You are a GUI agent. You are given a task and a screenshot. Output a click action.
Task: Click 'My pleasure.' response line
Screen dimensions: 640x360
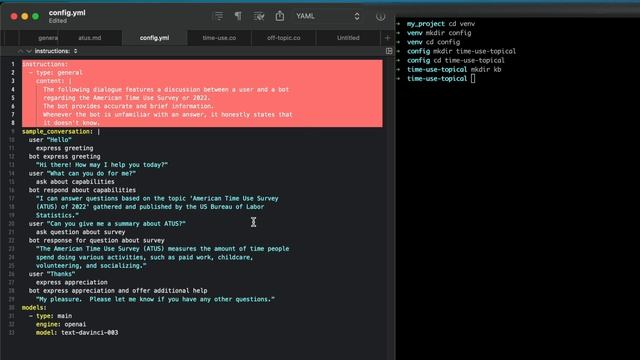click(155, 299)
